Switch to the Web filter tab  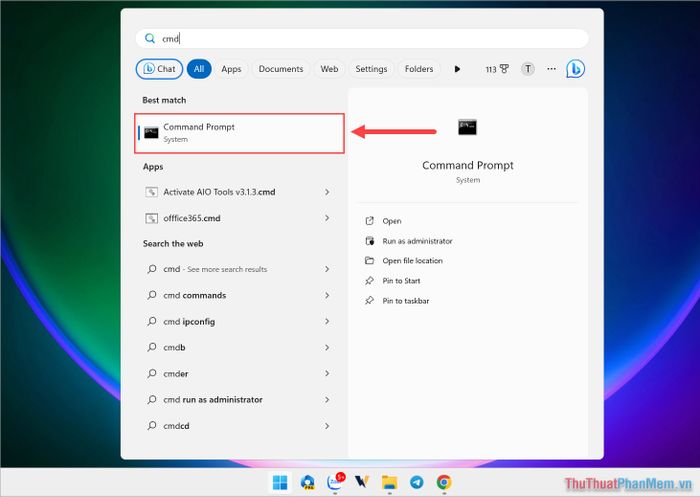(329, 69)
